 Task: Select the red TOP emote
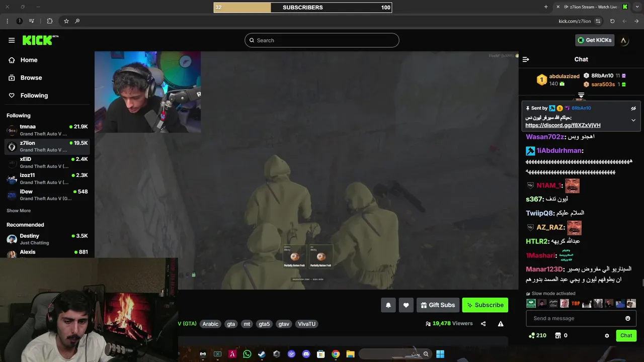[576, 304]
